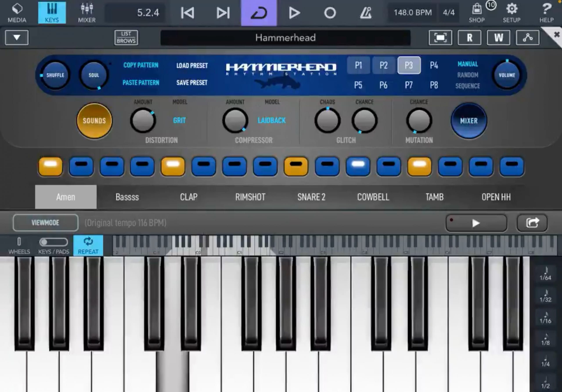Toggle the cycle loop button
This screenshot has width=562, height=392.
pyautogui.click(x=259, y=13)
